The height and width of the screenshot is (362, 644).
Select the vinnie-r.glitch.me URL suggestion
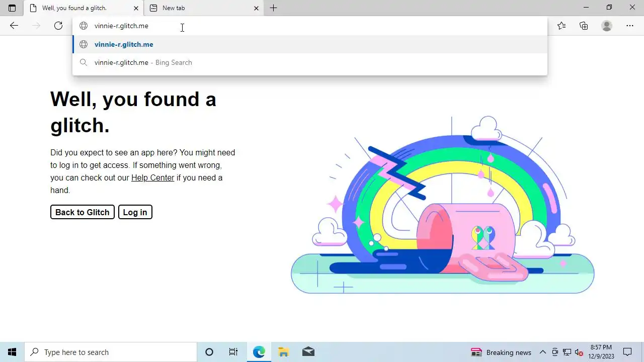tap(310, 44)
